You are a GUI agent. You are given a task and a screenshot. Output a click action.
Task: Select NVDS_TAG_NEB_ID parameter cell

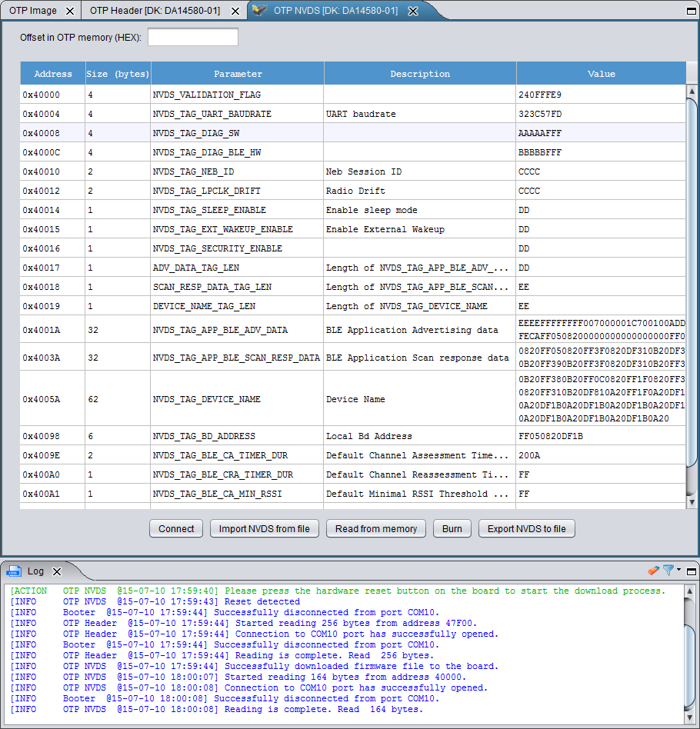(237, 171)
